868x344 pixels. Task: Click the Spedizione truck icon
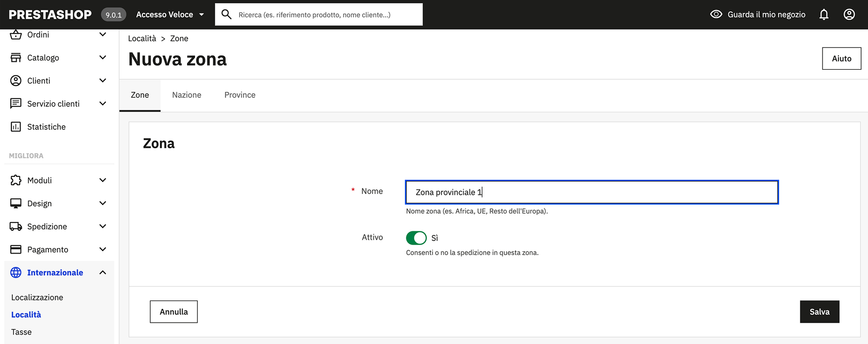click(16, 226)
